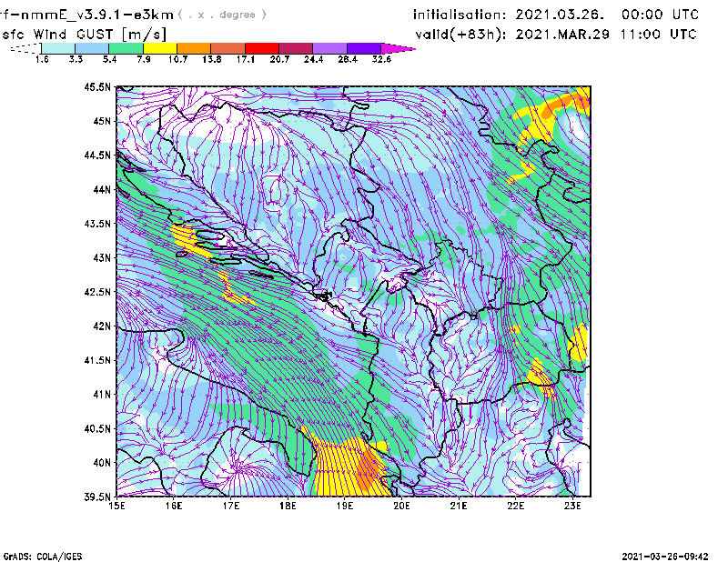Click the light cyan 1.6–3.3 legend swatch
The image size is (728, 562).
(58, 48)
